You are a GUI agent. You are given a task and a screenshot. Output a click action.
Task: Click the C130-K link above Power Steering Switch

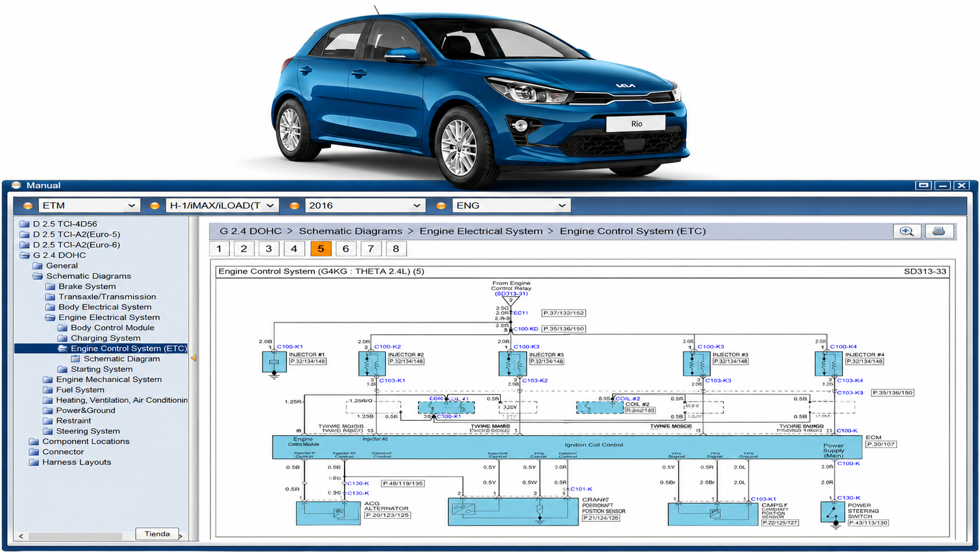[x=849, y=498]
